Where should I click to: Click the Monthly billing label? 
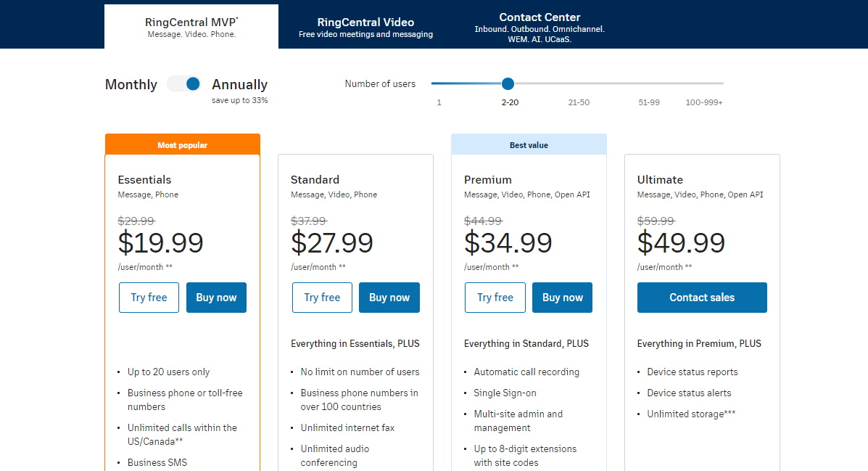point(131,84)
